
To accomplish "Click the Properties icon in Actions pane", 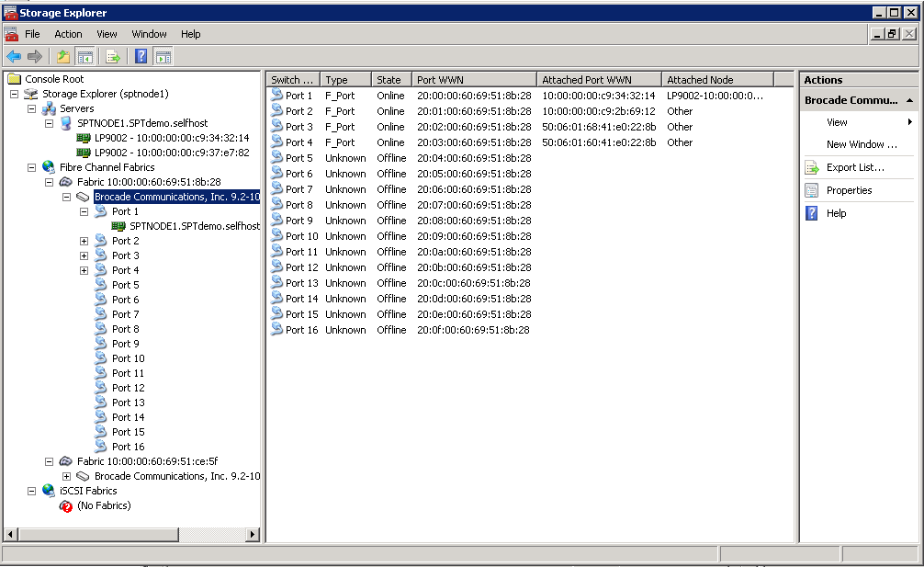I will tap(812, 190).
